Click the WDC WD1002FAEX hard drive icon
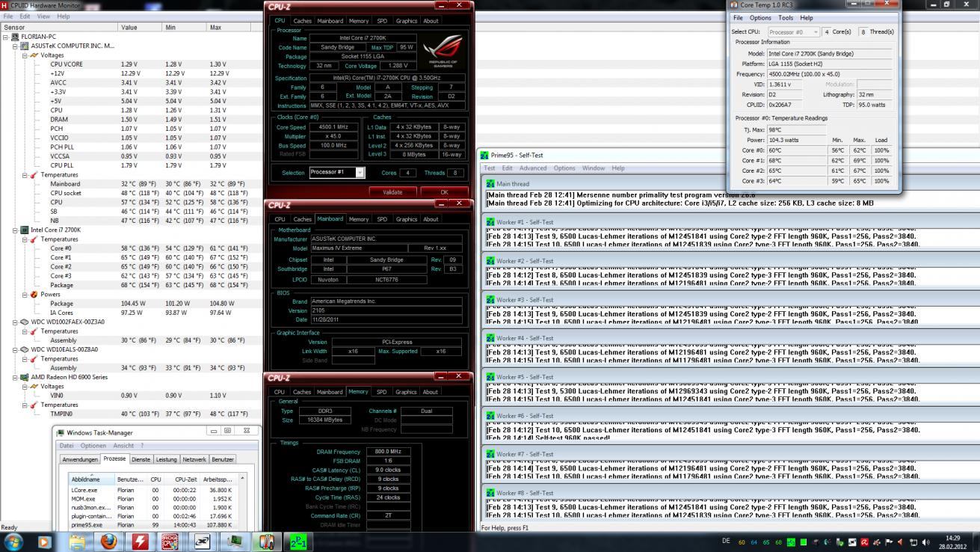Image resolution: width=980 pixels, height=552 pixels. click(25, 322)
